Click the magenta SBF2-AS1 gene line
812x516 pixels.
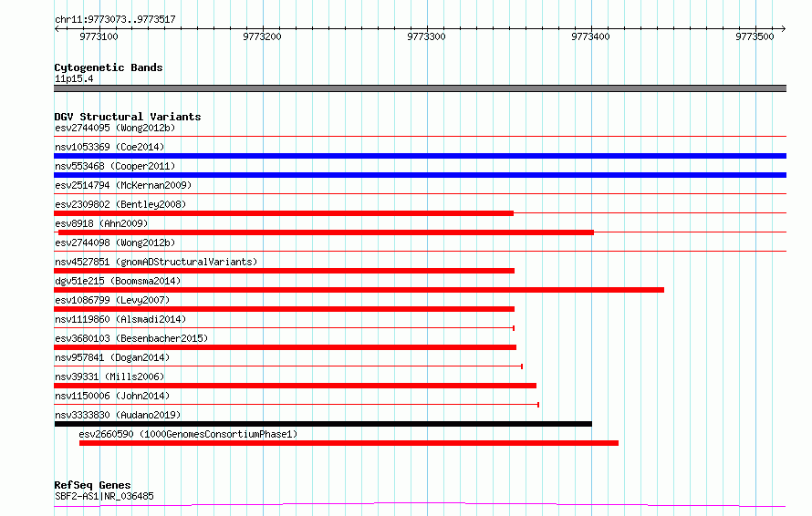[420, 505]
